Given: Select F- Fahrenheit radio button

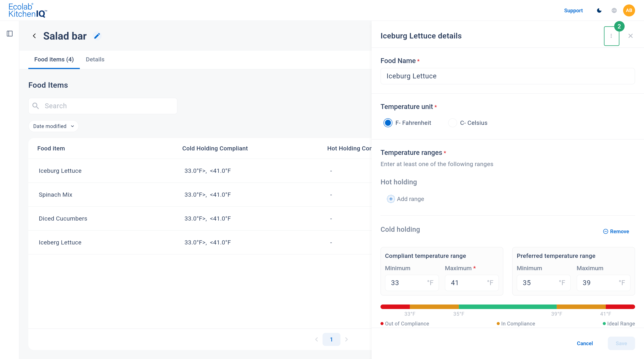Looking at the screenshot, I should (388, 123).
